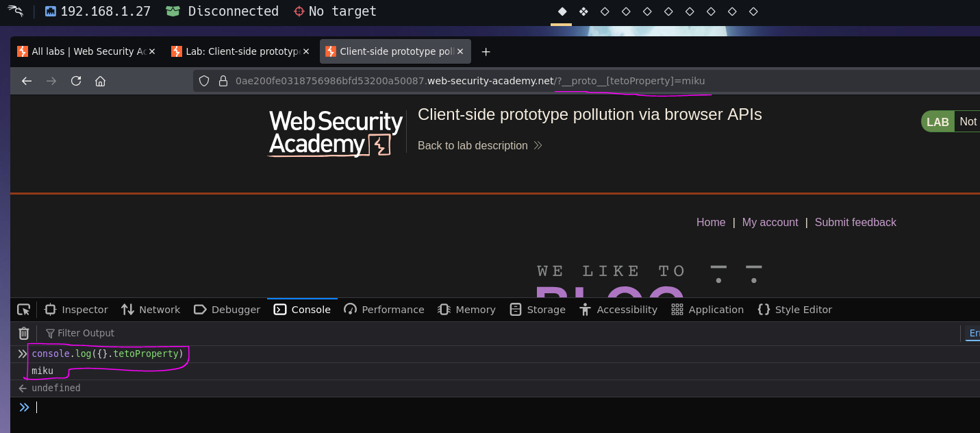Image resolution: width=980 pixels, height=433 pixels.
Task: Reload the current page
Action: [x=76, y=81]
